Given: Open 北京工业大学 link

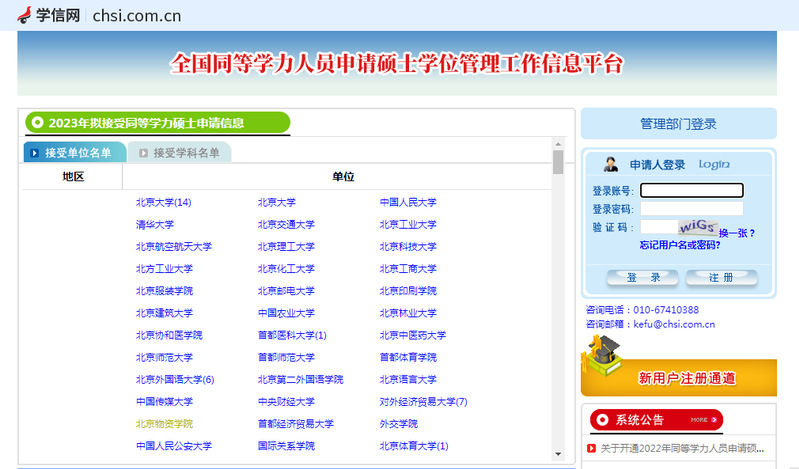Looking at the screenshot, I should pos(408,224).
